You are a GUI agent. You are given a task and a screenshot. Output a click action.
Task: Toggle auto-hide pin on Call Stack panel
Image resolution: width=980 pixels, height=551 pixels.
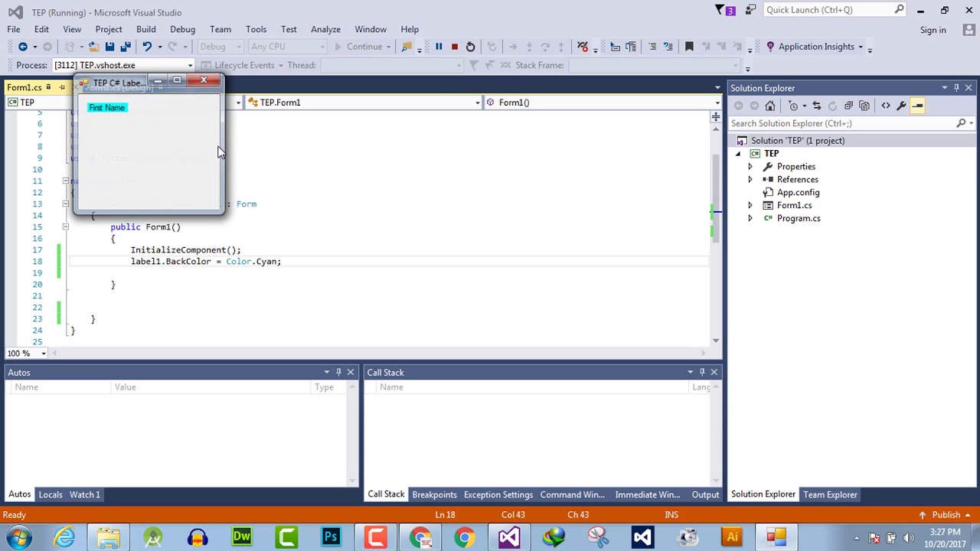coord(702,372)
